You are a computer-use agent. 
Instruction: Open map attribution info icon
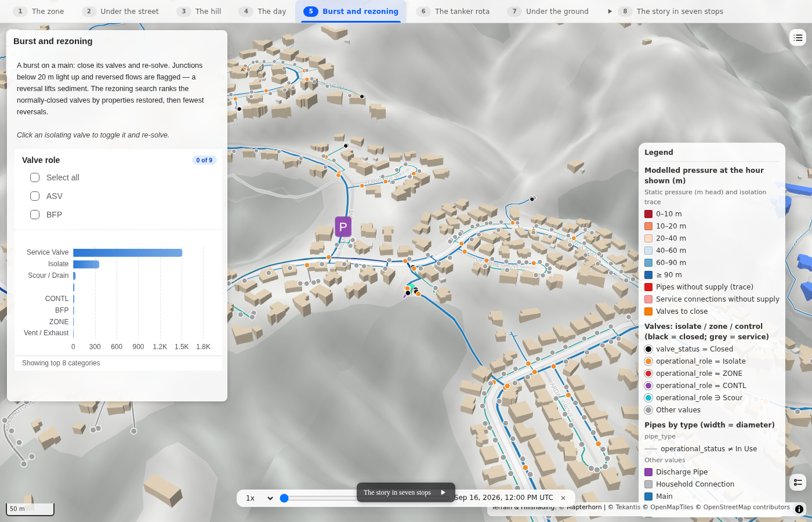tap(799, 509)
